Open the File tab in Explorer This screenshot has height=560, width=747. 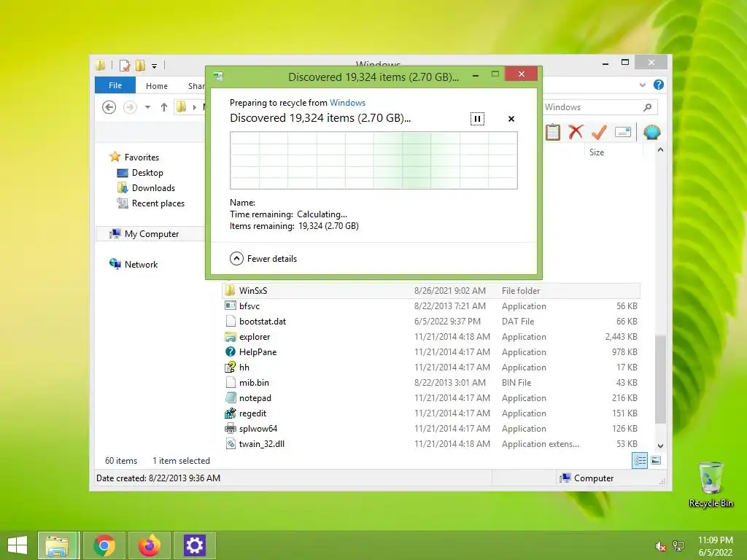click(115, 85)
